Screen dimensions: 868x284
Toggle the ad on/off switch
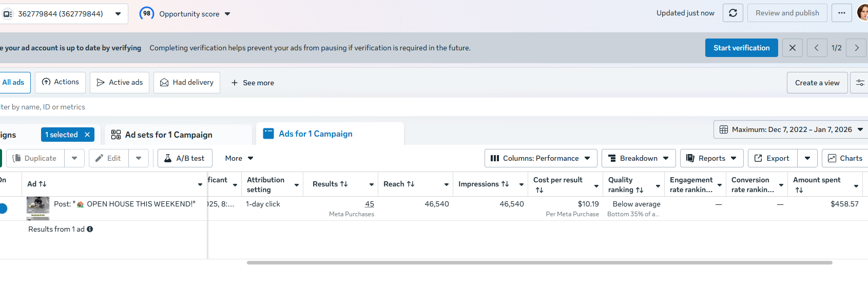(x=3, y=209)
